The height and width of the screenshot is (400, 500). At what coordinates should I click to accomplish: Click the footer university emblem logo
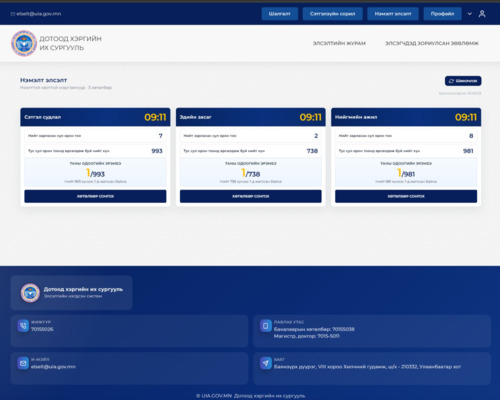pos(30,293)
